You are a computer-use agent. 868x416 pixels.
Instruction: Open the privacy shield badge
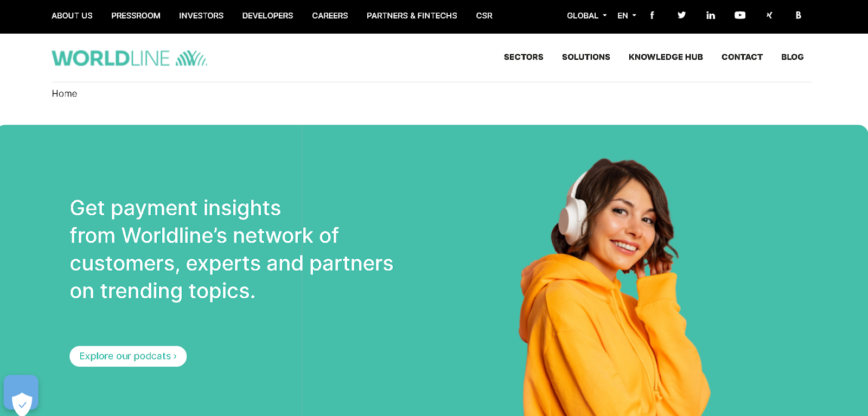click(x=21, y=395)
